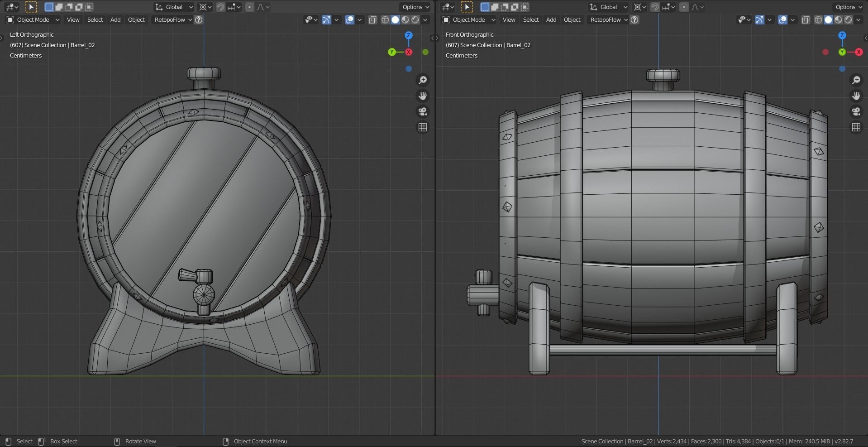The width and height of the screenshot is (868, 447).
Task: Open Global transform orientation dropdown in left viewport
Action: 174,7
